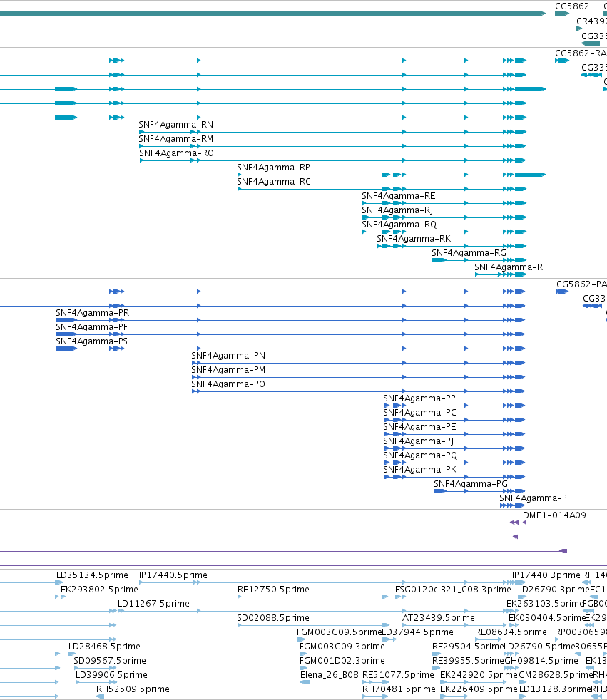Viewport: 607px width, 700px height.
Task: Select the AT23439.5prime EST label
Action: (x=439, y=618)
